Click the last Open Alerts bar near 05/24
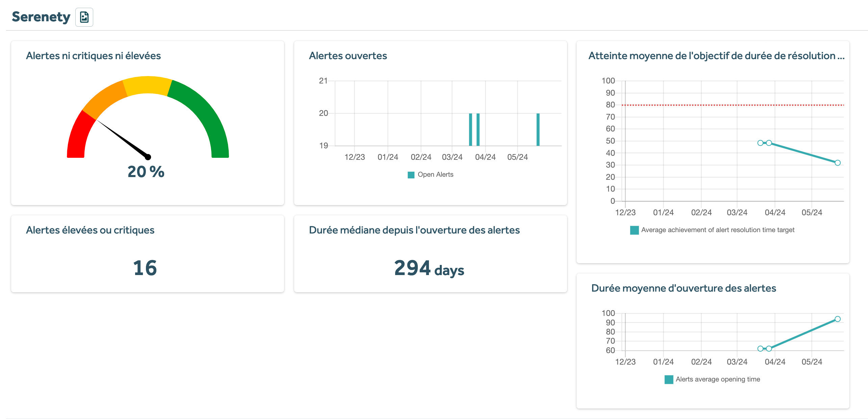Image resolution: width=868 pixels, height=419 pixels. point(538,130)
